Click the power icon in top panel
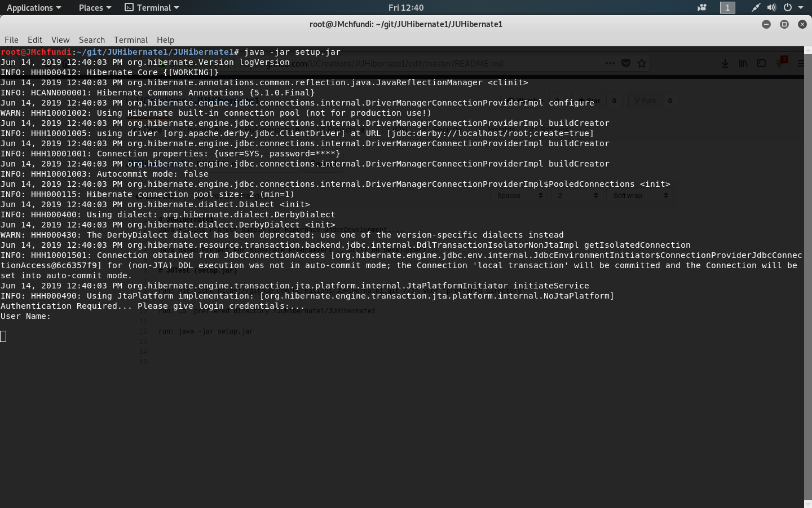This screenshot has width=812, height=508. click(788, 7)
